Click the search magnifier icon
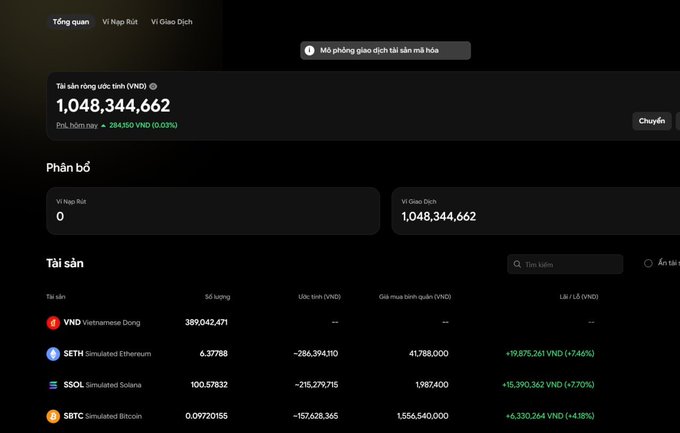The width and height of the screenshot is (680, 433). (517, 264)
